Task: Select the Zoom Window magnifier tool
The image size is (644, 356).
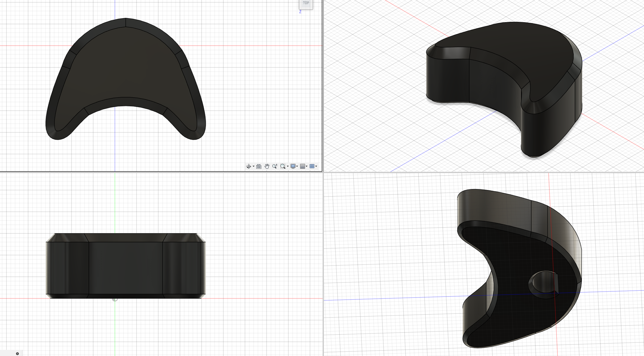Action: (x=283, y=166)
